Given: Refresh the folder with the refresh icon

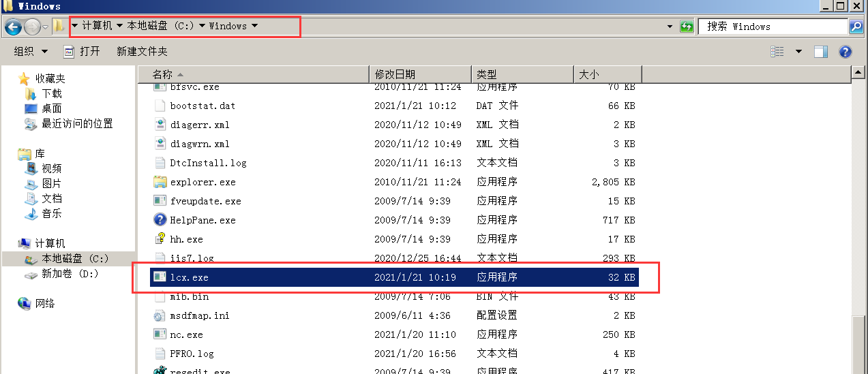Looking at the screenshot, I should click(x=687, y=27).
